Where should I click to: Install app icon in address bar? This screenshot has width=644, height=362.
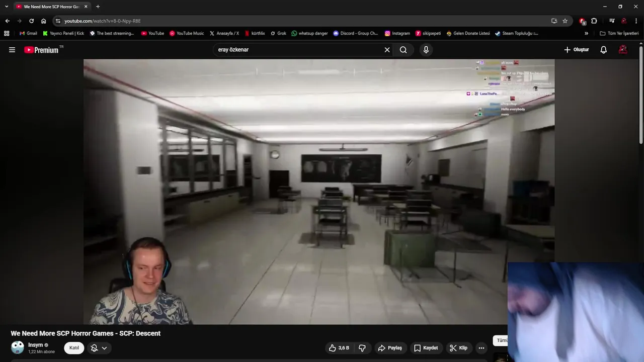[x=554, y=21]
